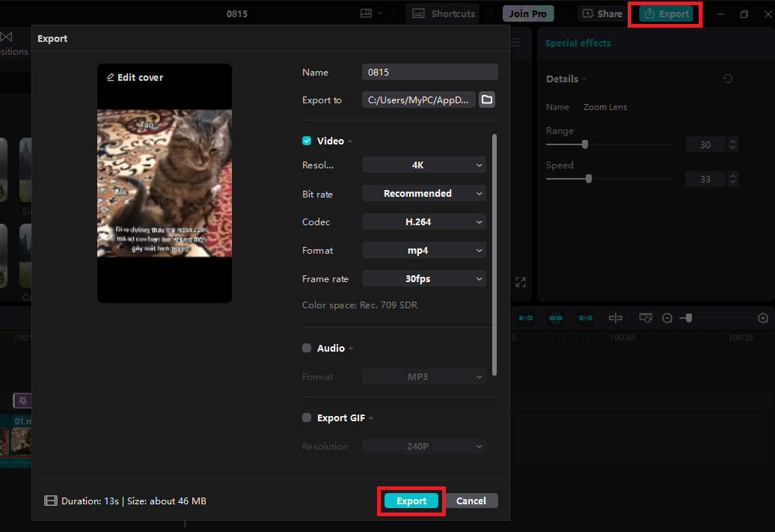Open the Codec H.264 dropdown
This screenshot has width=775, height=532.
click(424, 222)
